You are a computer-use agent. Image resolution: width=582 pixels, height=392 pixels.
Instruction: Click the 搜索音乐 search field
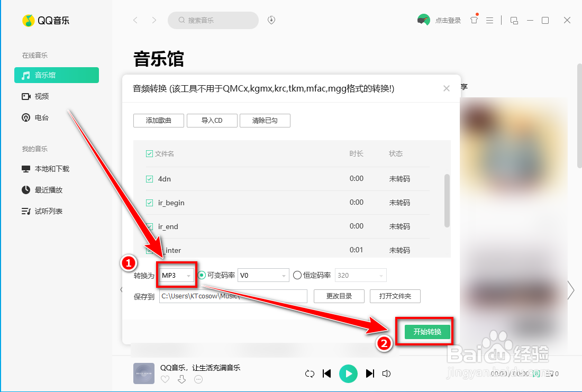click(213, 20)
